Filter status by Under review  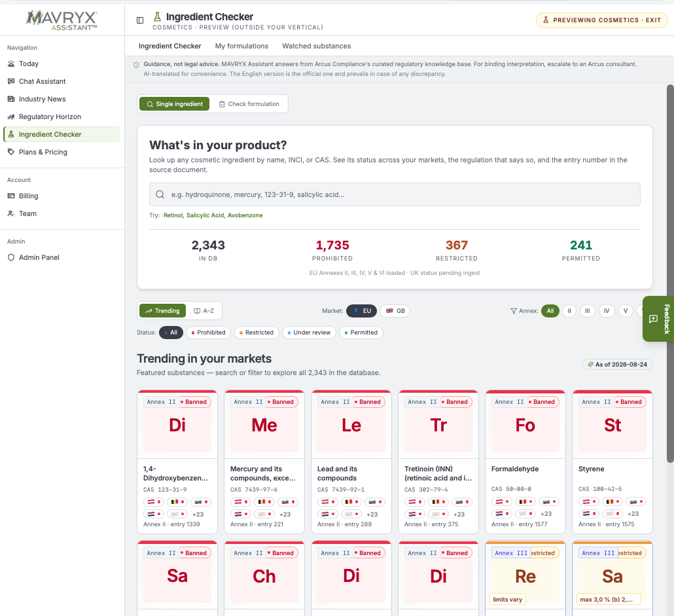click(309, 333)
